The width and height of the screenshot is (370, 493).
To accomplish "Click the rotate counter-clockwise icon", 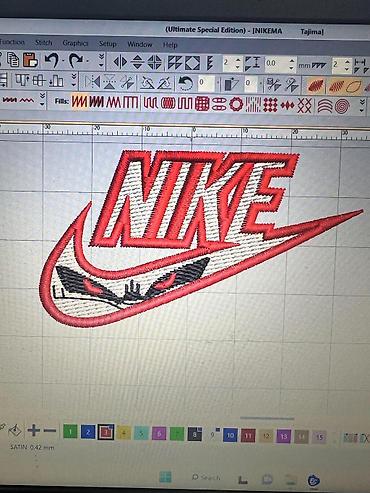I will tap(185, 83).
